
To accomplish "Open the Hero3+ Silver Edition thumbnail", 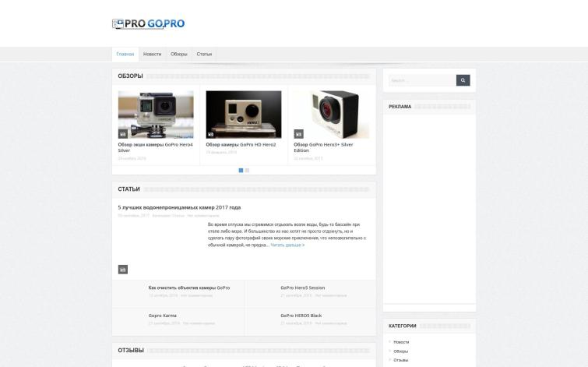I will tap(332, 115).
